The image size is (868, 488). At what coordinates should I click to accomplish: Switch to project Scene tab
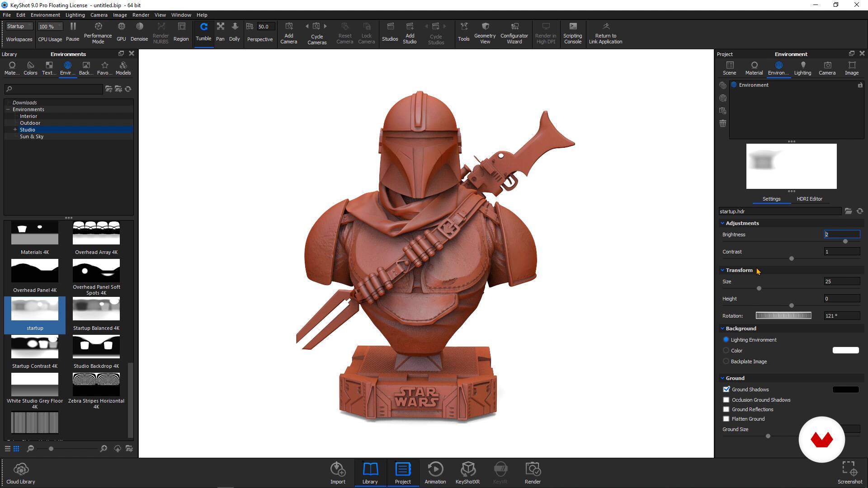(729, 68)
